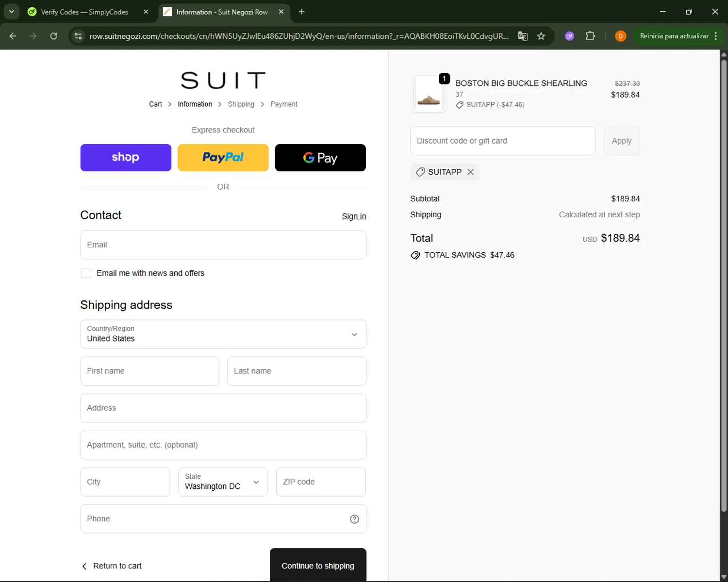This screenshot has height=582, width=728.
Task: Click the Apartment, suite, etc. field
Action: [223, 445]
